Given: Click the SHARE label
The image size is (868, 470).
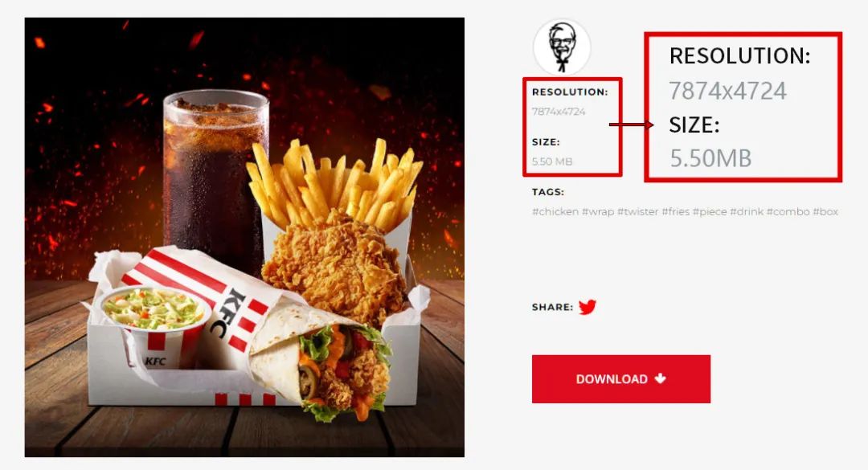Looking at the screenshot, I should click(x=552, y=307).
